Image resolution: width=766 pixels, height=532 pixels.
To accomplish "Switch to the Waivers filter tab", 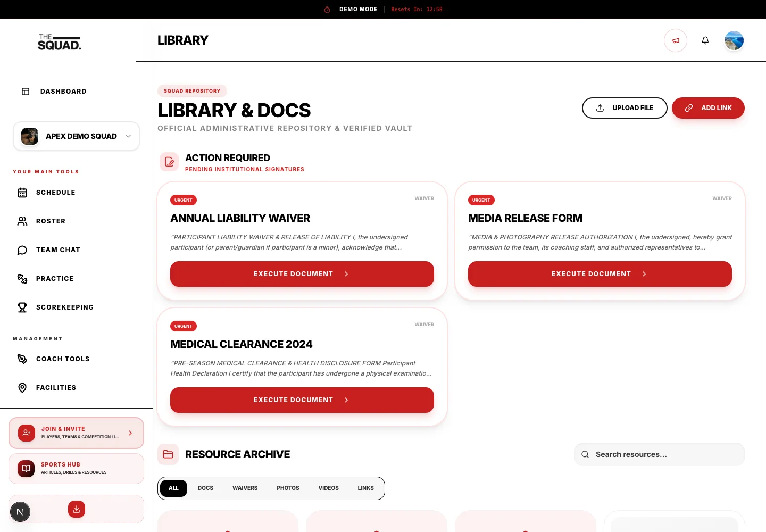I will point(245,488).
